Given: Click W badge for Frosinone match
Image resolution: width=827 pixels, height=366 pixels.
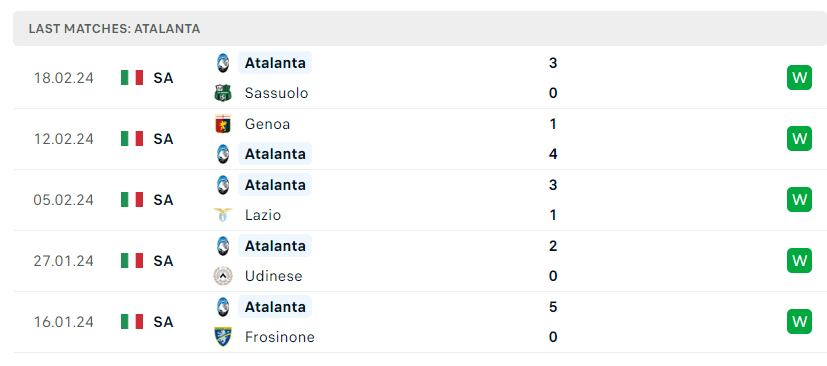Looking at the screenshot, I should click(799, 321).
